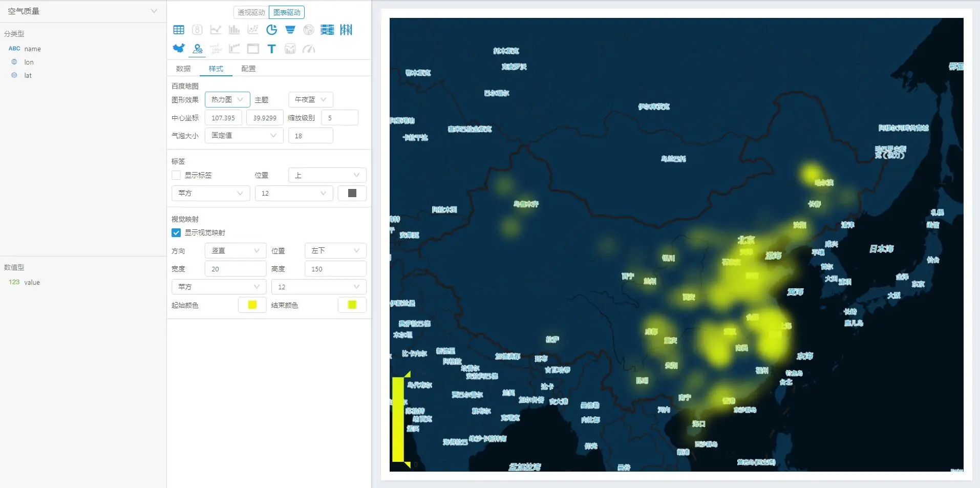Select the pie chart icon

click(x=271, y=30)
